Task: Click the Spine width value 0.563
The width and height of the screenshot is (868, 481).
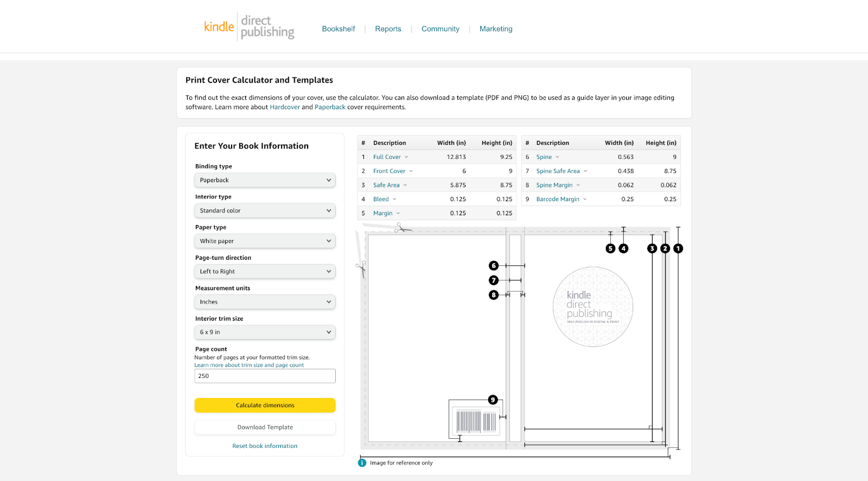Action: tap(626, 157)
